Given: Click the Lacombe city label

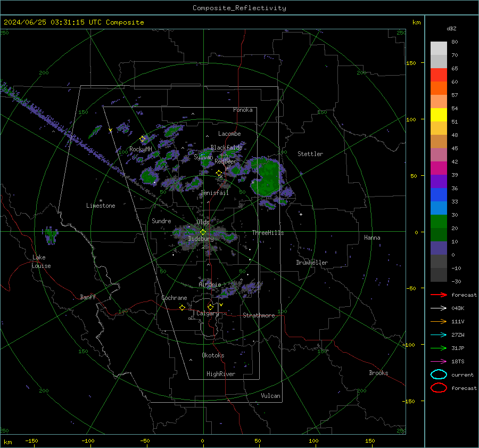Looking at the screenshot, I should (229, 134).
